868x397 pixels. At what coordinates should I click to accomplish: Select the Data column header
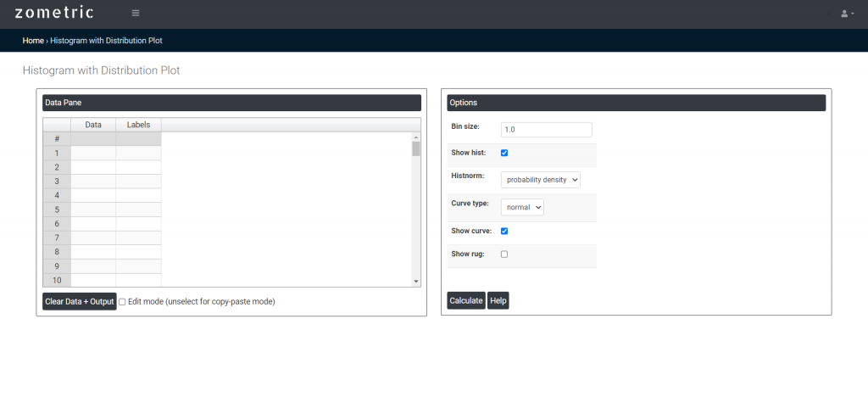(x=93, y=125)
